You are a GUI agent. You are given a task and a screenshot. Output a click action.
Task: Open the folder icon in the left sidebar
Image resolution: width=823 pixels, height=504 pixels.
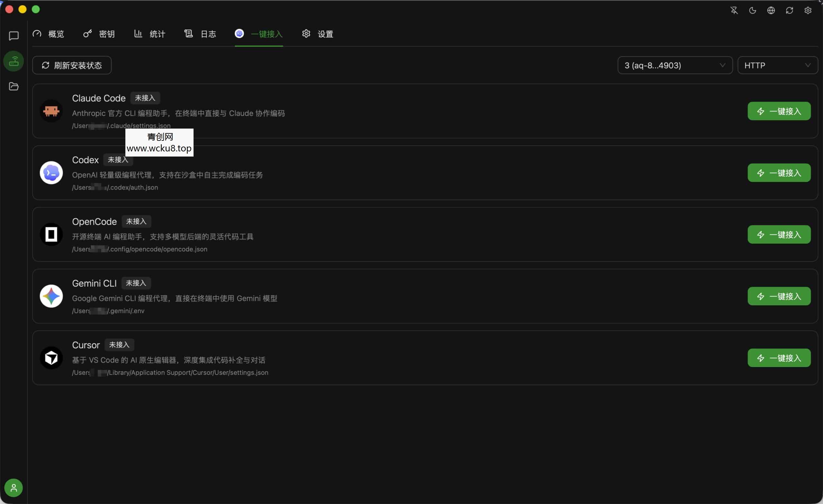pos(14,86)
